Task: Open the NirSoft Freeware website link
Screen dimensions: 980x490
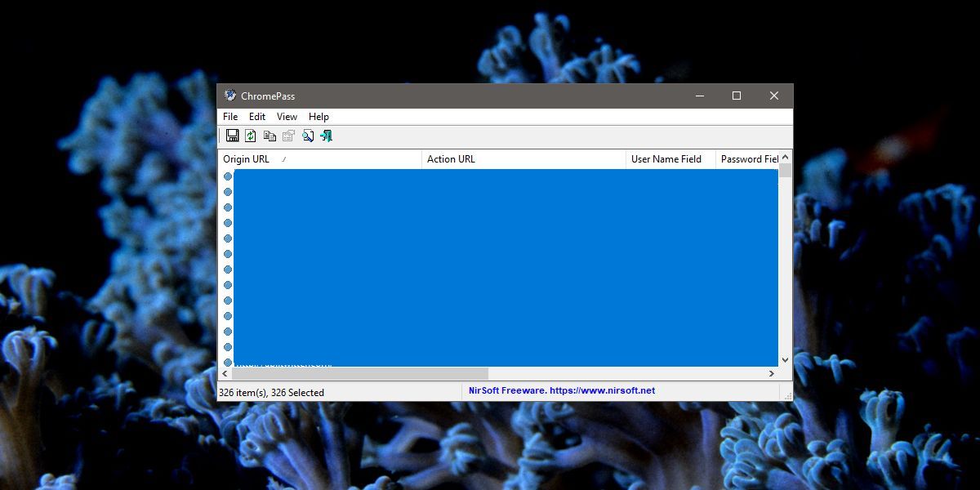Action: coord(562,390)
